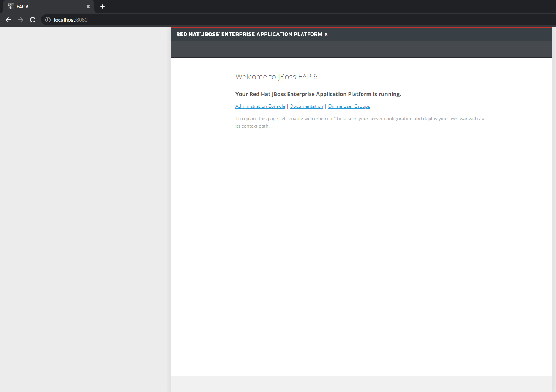Click the 'Platform is running' status text
The image size is (556, 392).
[x=318, y=94]
